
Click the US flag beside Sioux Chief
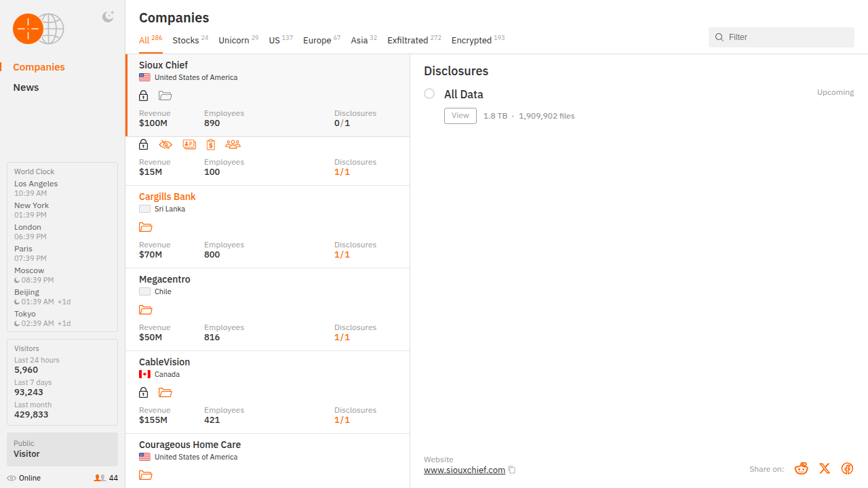144,77
